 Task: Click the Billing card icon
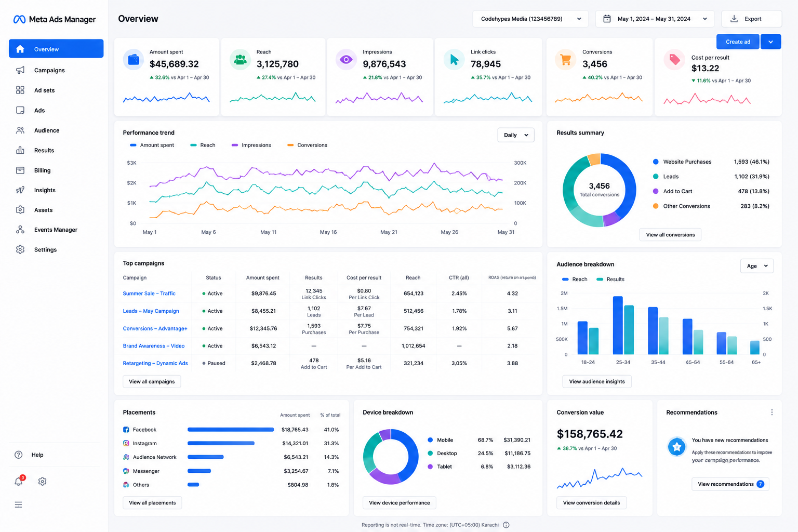pos(20,170)
